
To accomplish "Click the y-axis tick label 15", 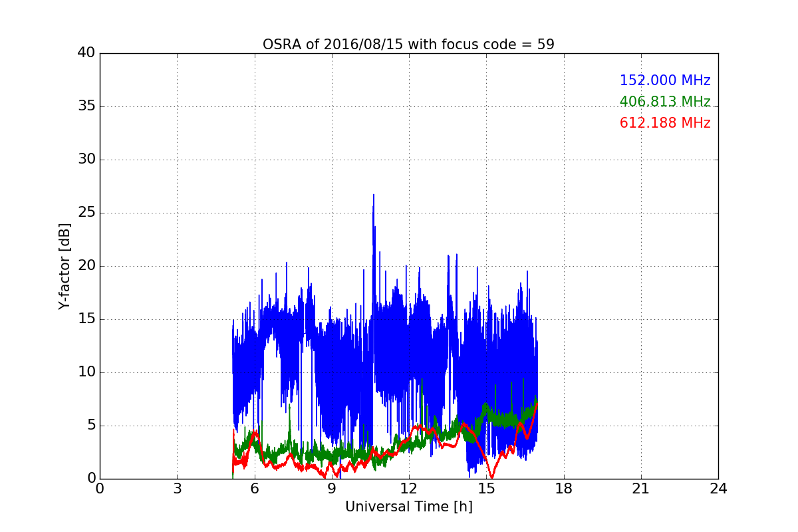I will tap(86, 319).
